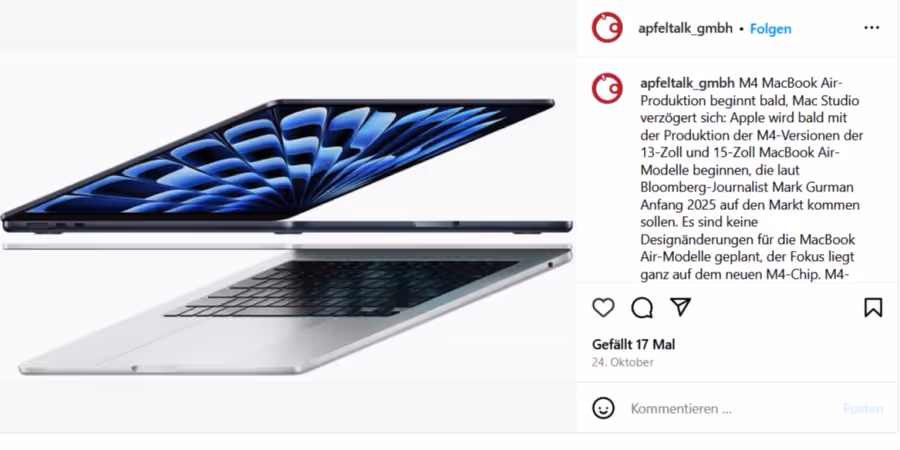Click the midnight blue MacBook Air in the image

tap(286, 166)
